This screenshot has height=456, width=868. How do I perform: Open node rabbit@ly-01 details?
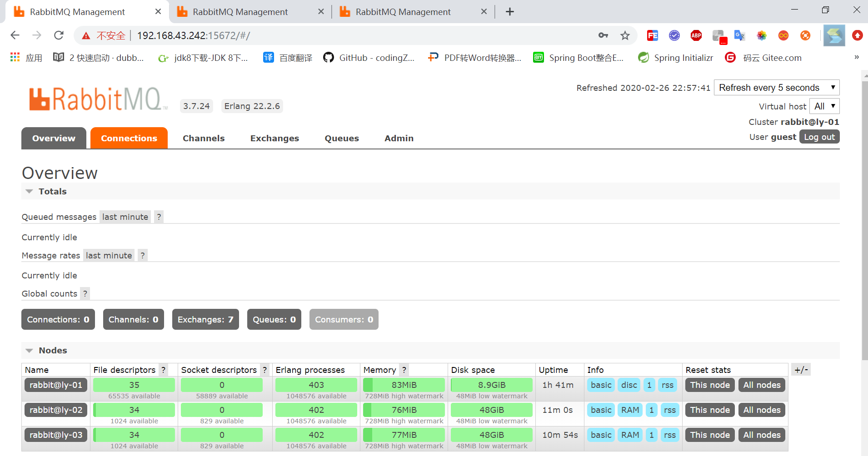point(56,385)
